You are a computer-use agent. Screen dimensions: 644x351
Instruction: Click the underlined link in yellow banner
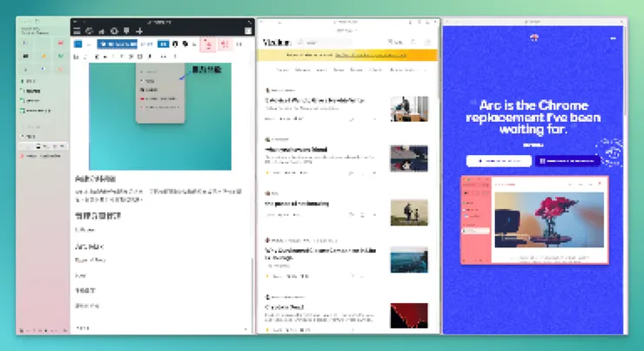pyautogui.click(x=371, y=55)
